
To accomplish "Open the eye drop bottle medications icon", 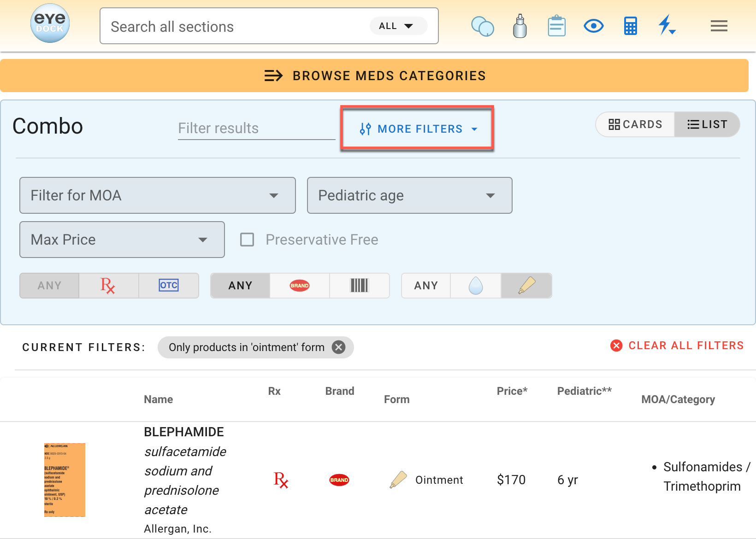I will pos(520,26).
